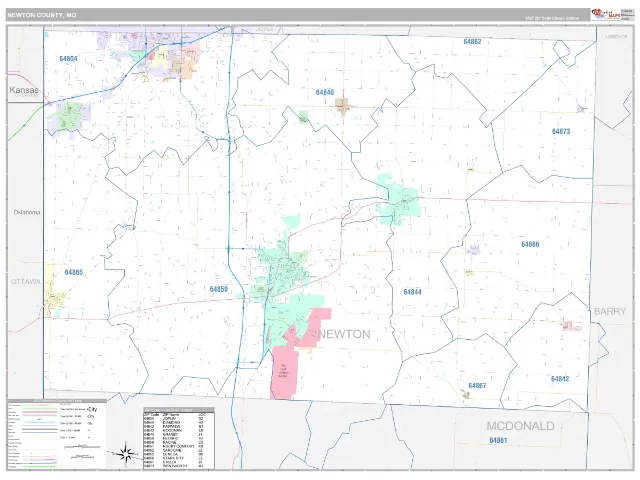The height and width of the screenshot is (480, 640).
Task: Click the Oklahoma state label
Action: (27, 212)
